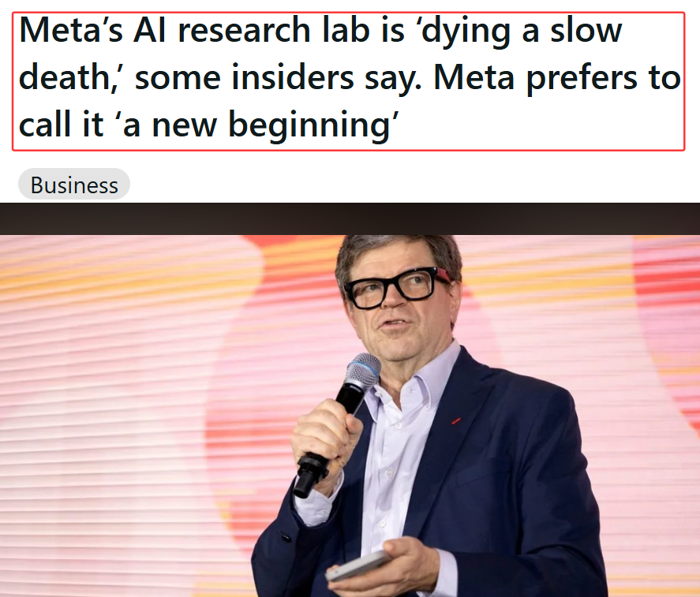Viewport: 700px width, 597px height.
Task: Open the headline about Meta's AI research lab
Action: click(348, 81)
